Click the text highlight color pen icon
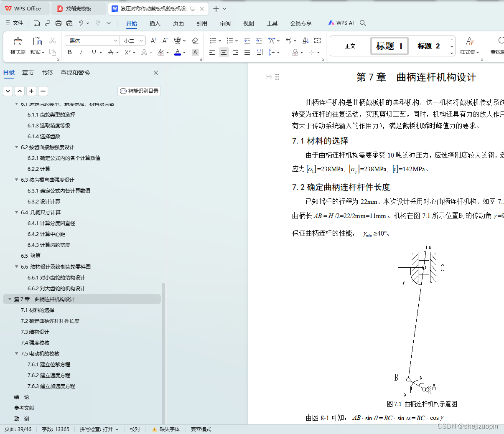 pos(161,52)
